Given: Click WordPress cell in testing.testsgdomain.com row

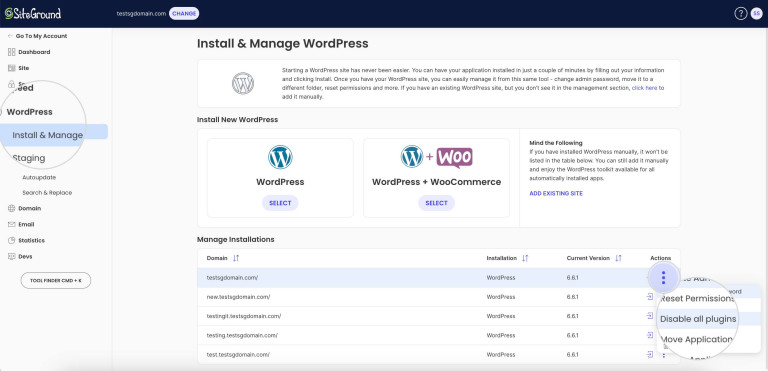Looking at the screenshot, I should click(501, 335).
